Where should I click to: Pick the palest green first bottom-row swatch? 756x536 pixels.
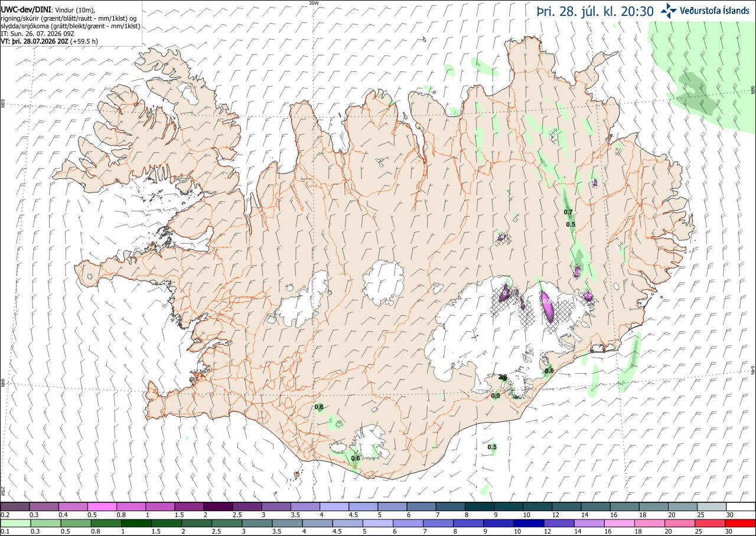pos(15,523)
